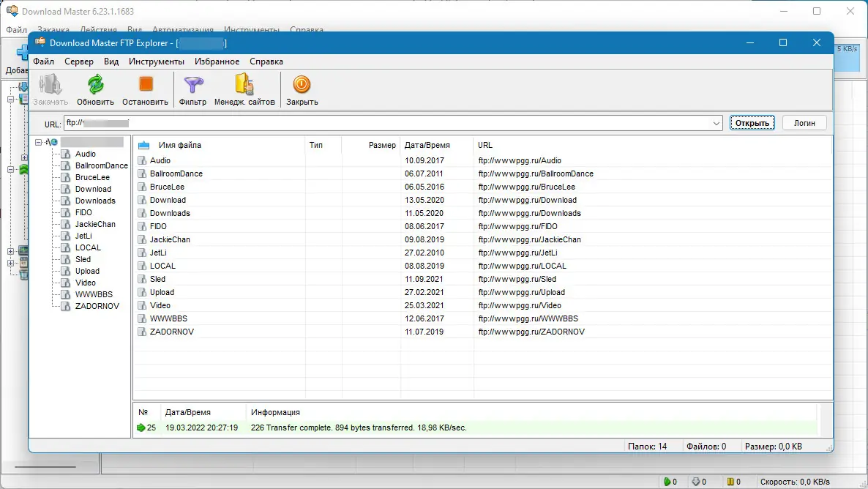Screen dimensions: 868x489
Task: Open the Инструменты menu in FTP Explorer
Action: pos(157,61)
